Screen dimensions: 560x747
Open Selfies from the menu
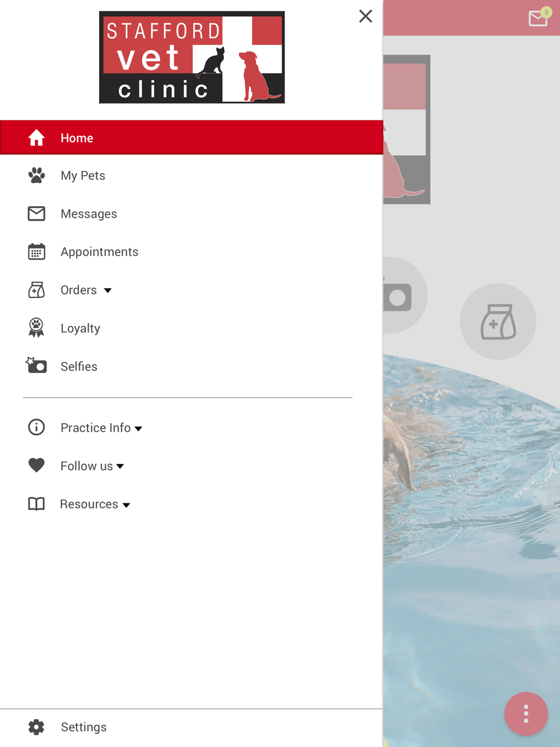79,367
